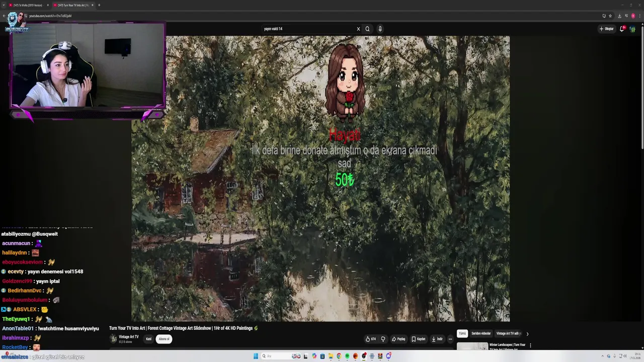Click chat user Goldzenci99

(17, 281)
